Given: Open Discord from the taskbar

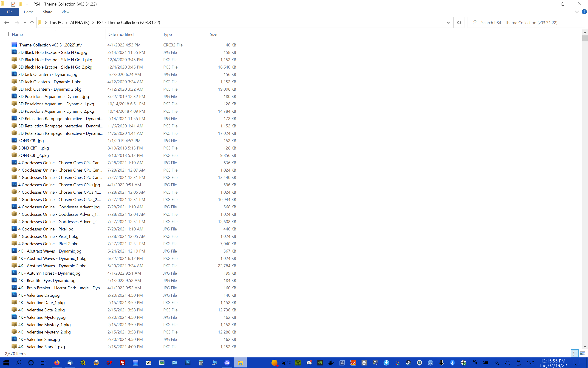Looking at the screenshot, I should 227,363.
